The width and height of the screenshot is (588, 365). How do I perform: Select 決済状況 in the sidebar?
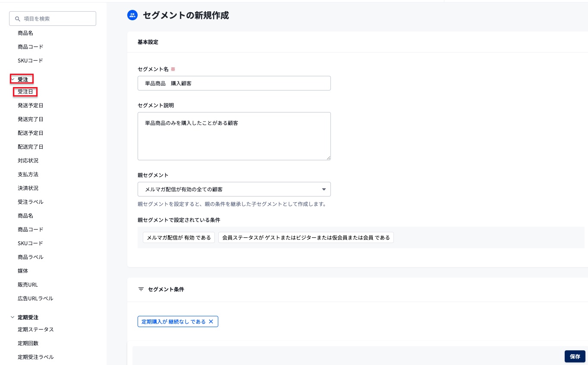[x=28, y=188]
